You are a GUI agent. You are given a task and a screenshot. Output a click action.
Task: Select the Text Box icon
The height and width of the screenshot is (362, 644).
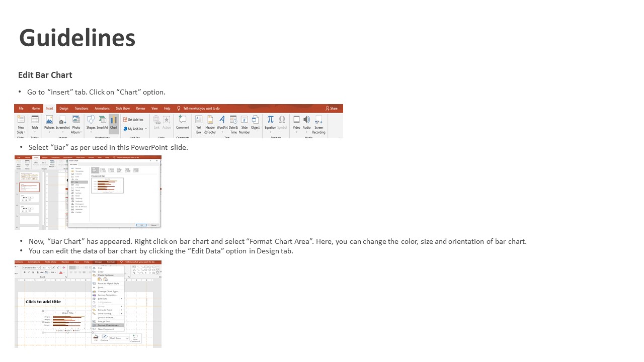[x=199, y=122]
